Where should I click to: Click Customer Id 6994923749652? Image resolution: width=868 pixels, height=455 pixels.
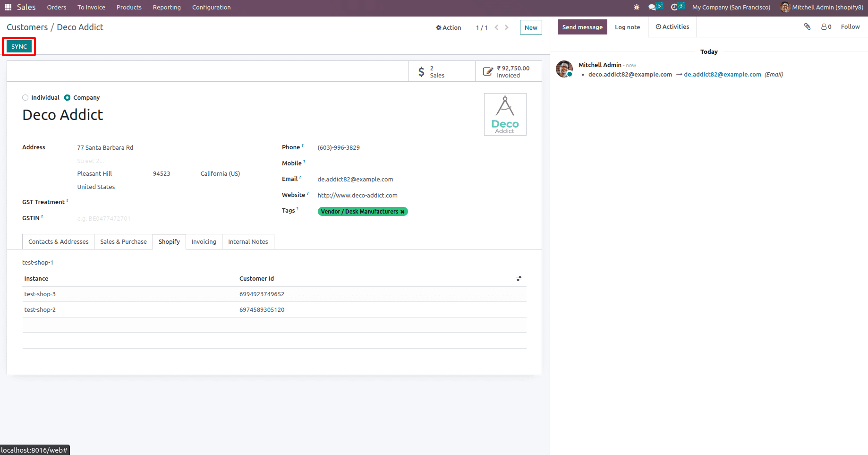click(x=262, y=294)
